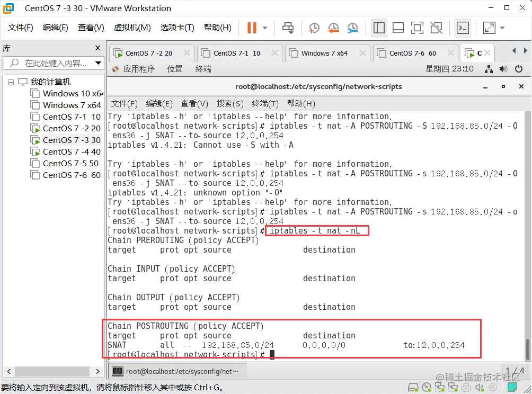Click the right scroll arrow beside the tabs
Image resolution: width=532 pixels, height=394 pixels.
click(525, 50)
